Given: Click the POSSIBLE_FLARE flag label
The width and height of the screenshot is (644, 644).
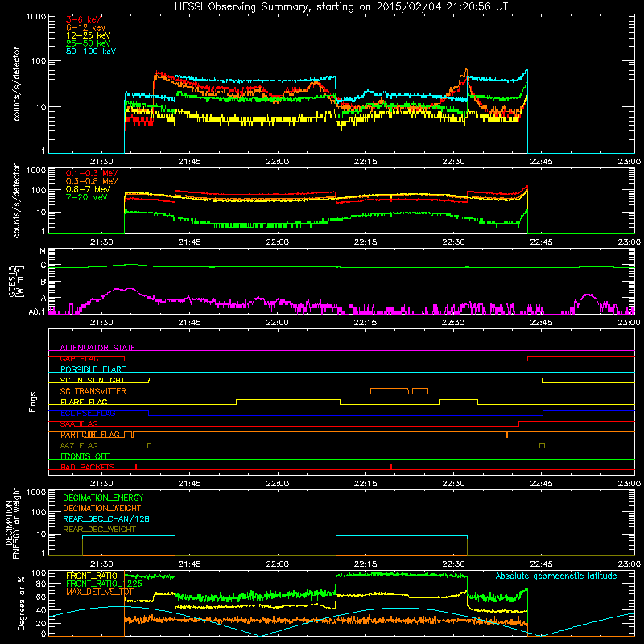Looking at the screenshot, I should (x=93, y=369).
